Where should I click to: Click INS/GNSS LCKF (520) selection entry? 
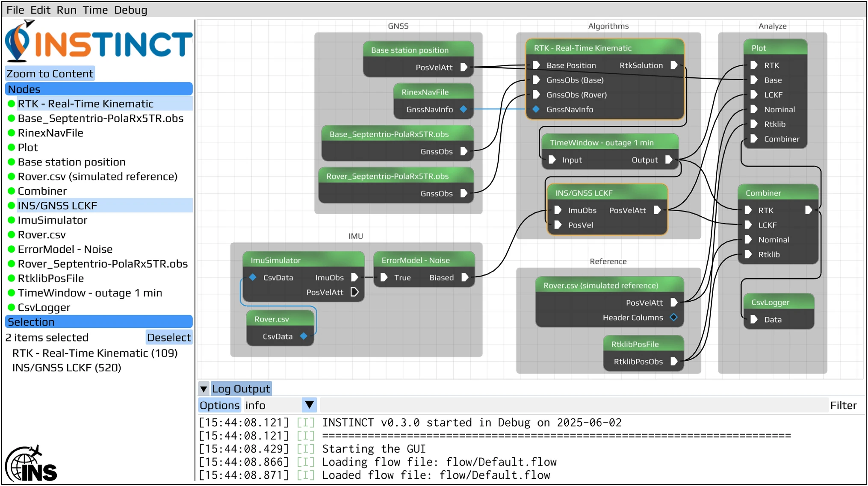tap(67, 368)
